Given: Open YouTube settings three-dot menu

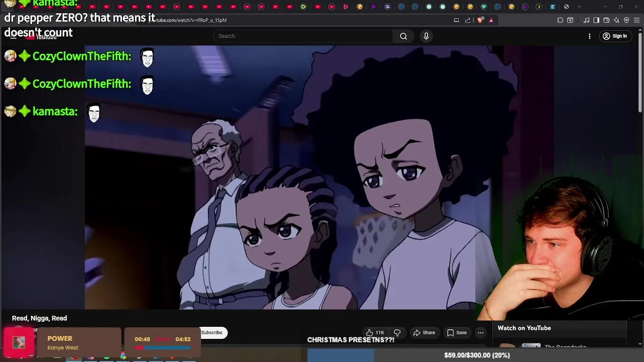Looking at the screenshot, I should coord(590,36).
